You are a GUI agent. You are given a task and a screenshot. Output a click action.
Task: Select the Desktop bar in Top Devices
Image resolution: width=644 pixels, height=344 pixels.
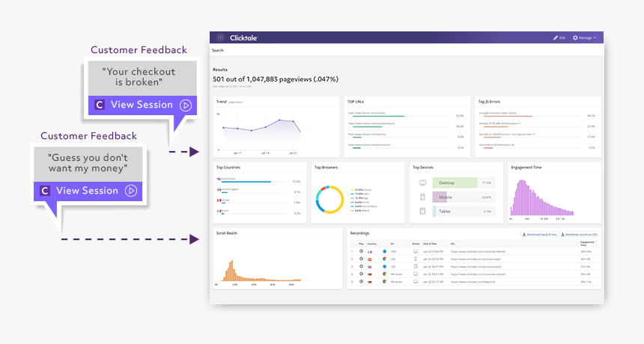click(x=455, y=183)
